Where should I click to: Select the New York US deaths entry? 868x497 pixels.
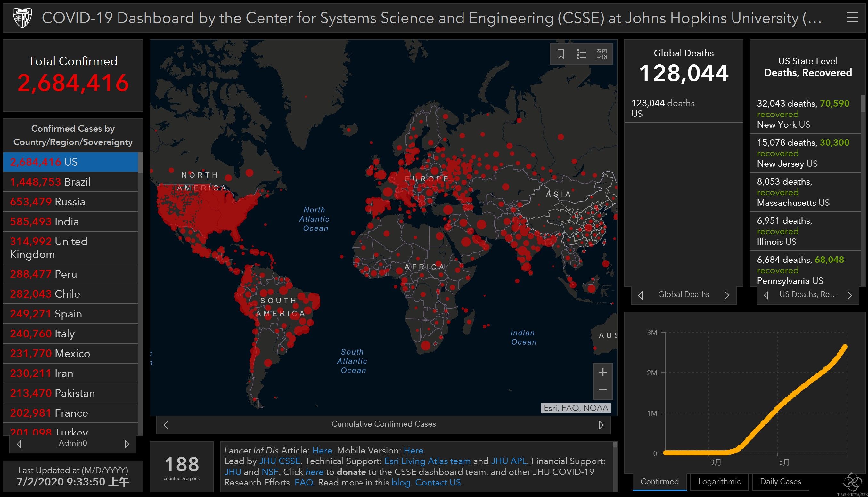[805, 114]
